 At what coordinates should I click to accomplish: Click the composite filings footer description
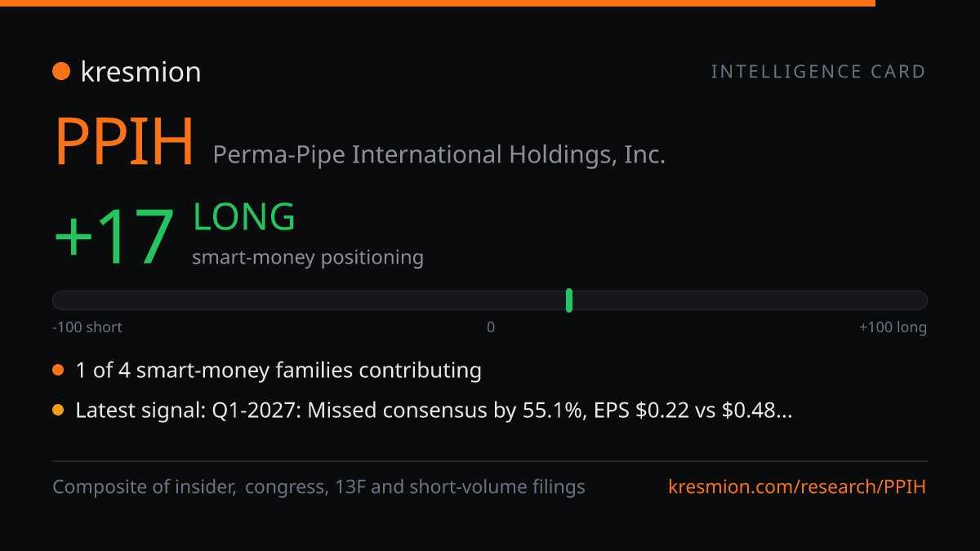tap(318, 487)
